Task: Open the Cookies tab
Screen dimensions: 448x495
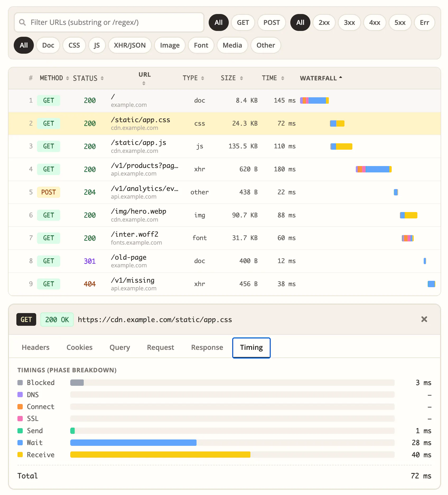Action: 80,347
